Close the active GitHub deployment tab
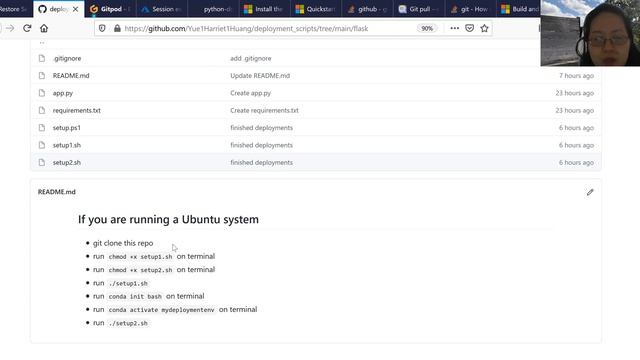Viewport: 640px width, 360px height. tap(76, 9)
